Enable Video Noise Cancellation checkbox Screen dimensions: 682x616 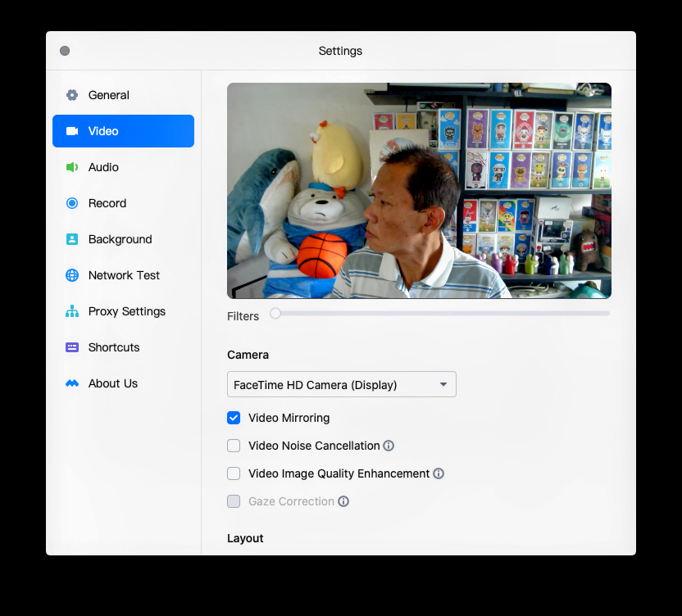[234, 446]
